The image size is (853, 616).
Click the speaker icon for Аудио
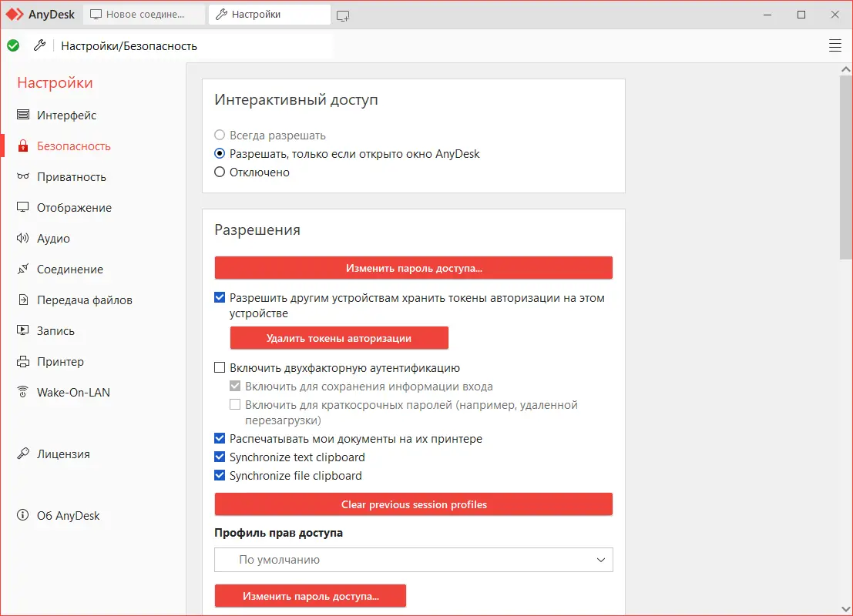pyautogui.click(x=23, y=238)
